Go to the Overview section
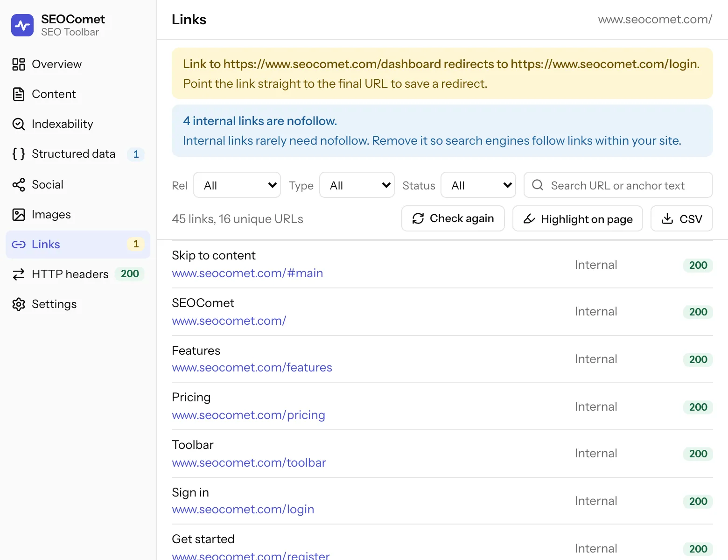This screenshot has width=728, height=560. [x=78, y=64]
